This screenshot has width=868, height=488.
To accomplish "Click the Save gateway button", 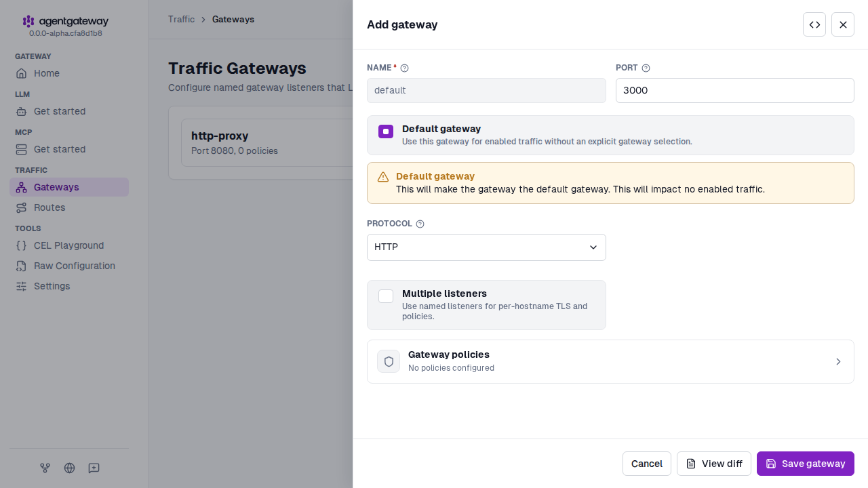I will tap(806, 464).
